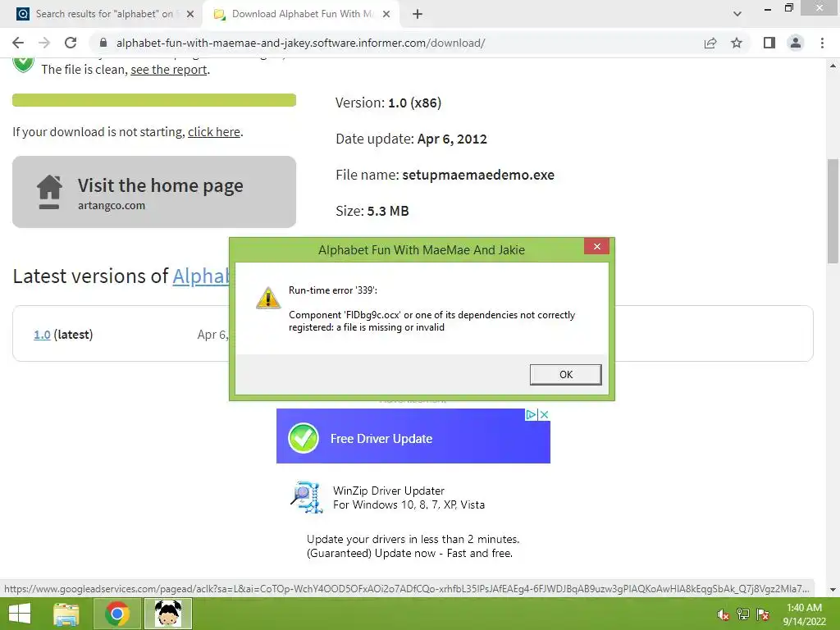Click the Free Driver Update ad banner
840x630 pixels.
click(x=413, y=436)
